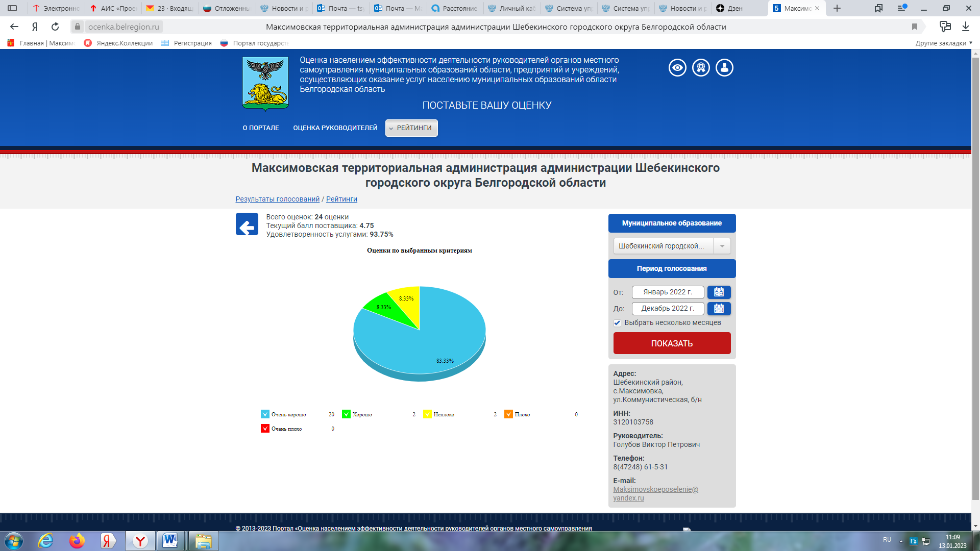Click the red ПОКАЗАТЬ button
This screenshot has height=551, width=980.
[672, 343]
